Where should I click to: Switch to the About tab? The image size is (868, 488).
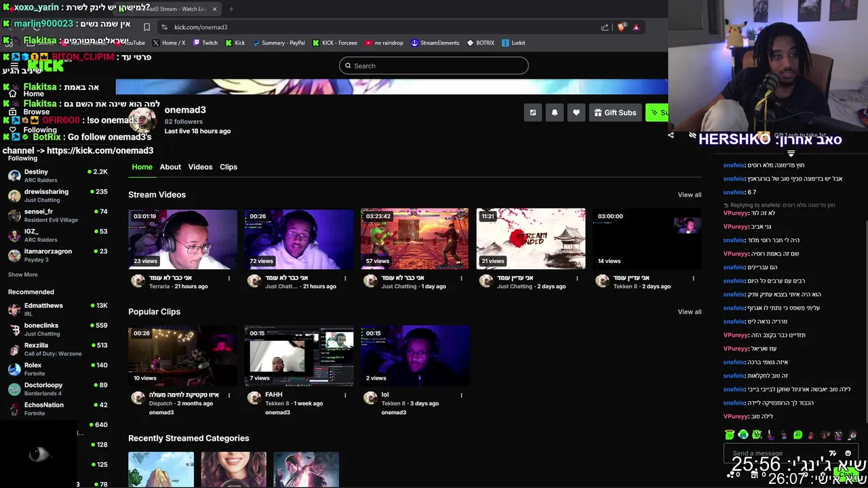tap(170, 167)
